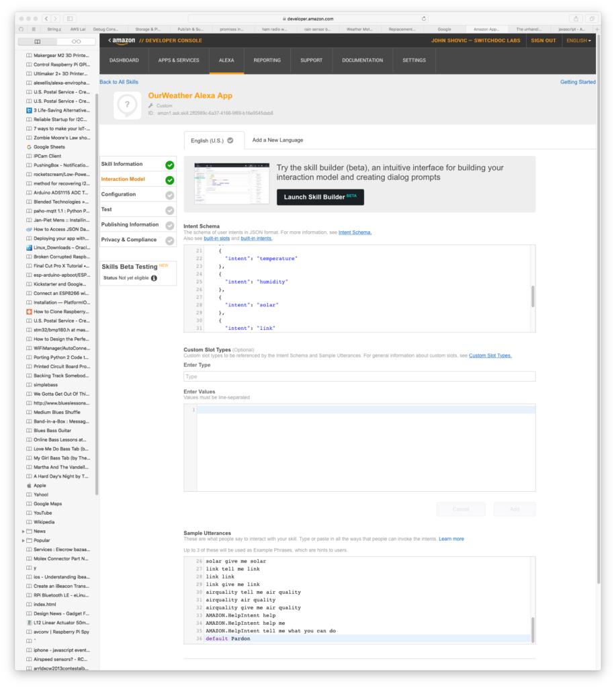The height and width of the screenshot is (688, 616).
Task: Add a new Safari tab with plus icon
Action: (597, 30)
